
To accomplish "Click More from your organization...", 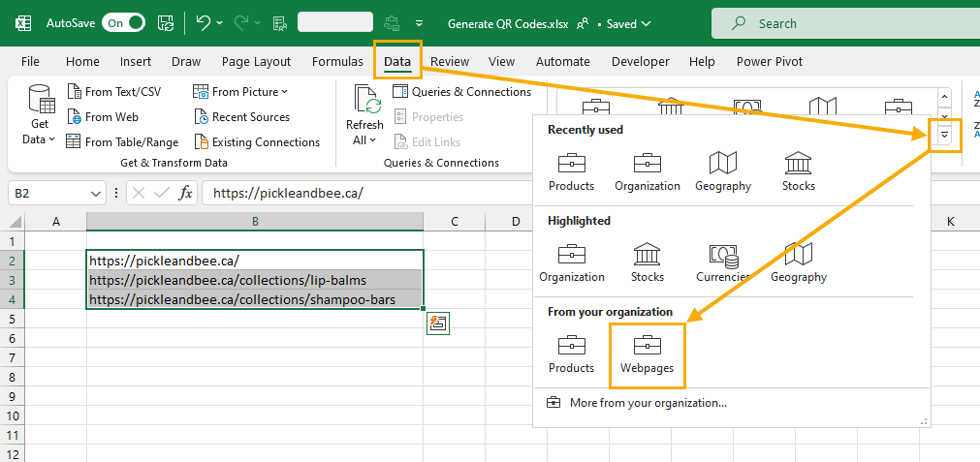I will pos(636,403).
